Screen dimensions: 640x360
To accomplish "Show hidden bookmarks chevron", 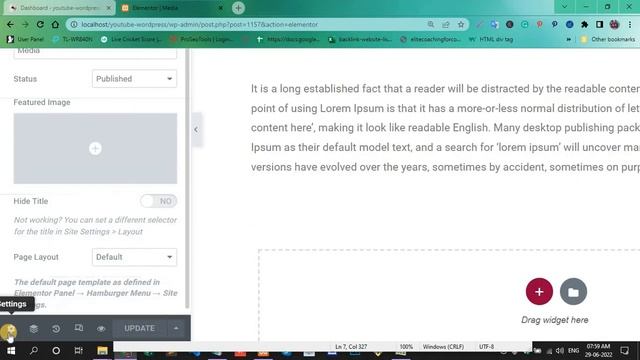I will pos(569,39).
